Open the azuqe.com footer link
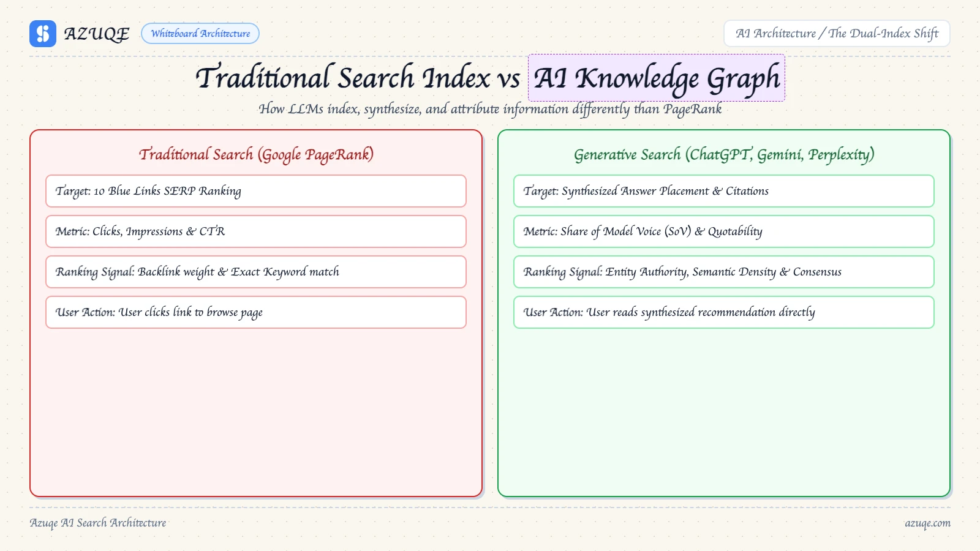Image resolution: width=980 pixels, height=551 pixels. click(x=927, y=523)
